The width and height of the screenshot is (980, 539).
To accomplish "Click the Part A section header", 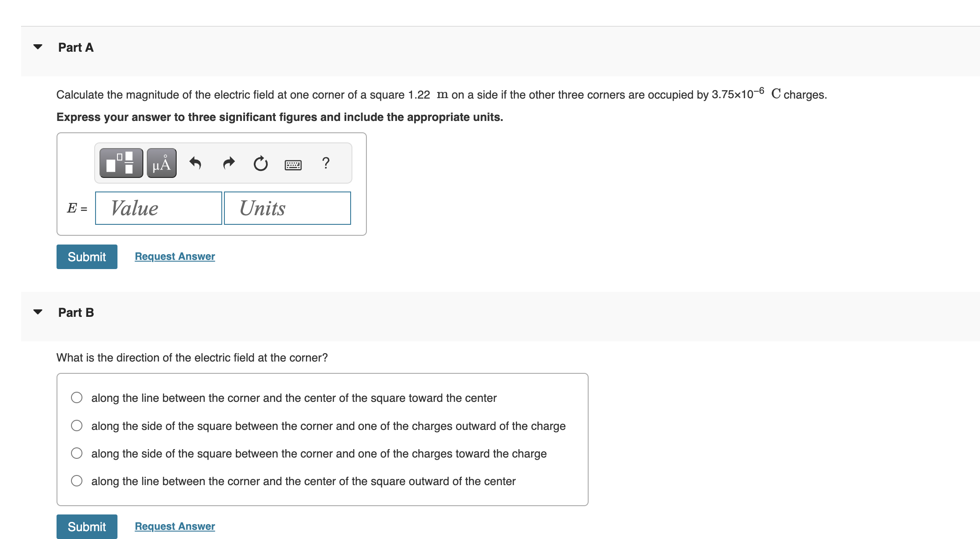I will coord(76,47).
